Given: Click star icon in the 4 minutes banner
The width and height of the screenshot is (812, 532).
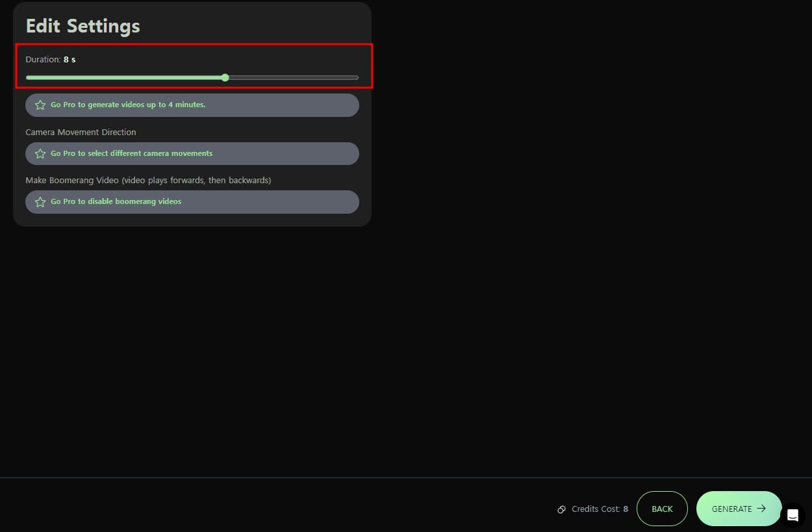Looking at the screenshot, I should pyautogui.click(x=40, y=105).
